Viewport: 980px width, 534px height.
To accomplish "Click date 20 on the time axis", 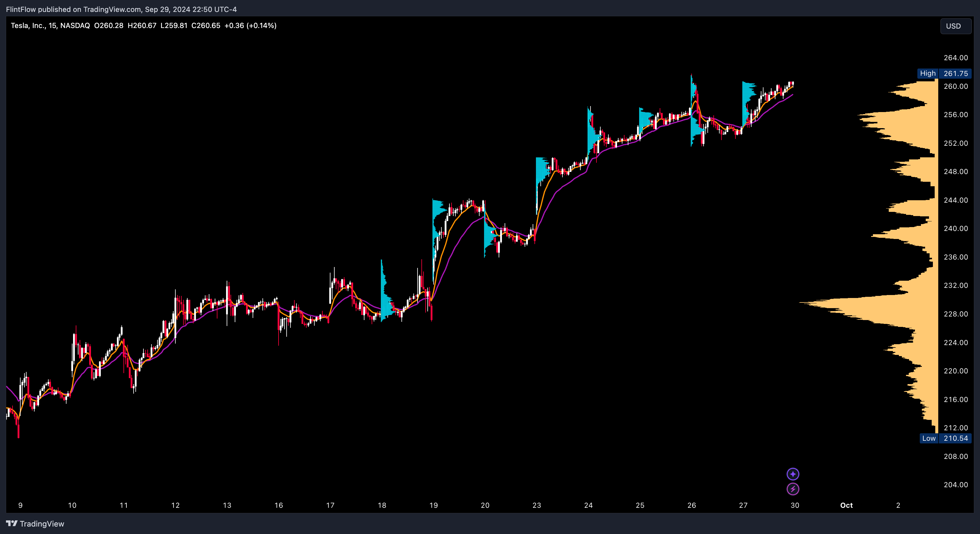I will pyautogui.click(x=485, y=505).
